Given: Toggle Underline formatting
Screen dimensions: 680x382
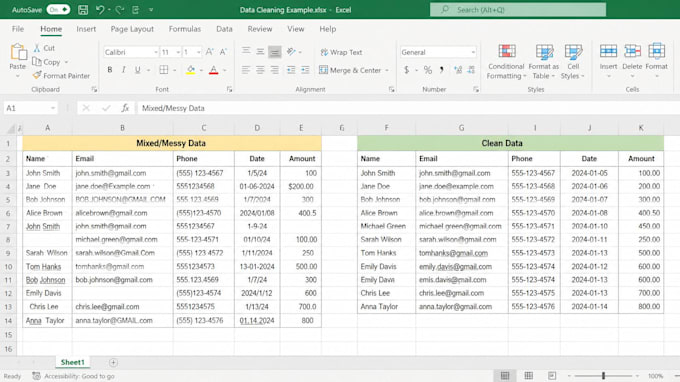Looking at the screenshot, I should pyautogui.click(x=137, y=70).
